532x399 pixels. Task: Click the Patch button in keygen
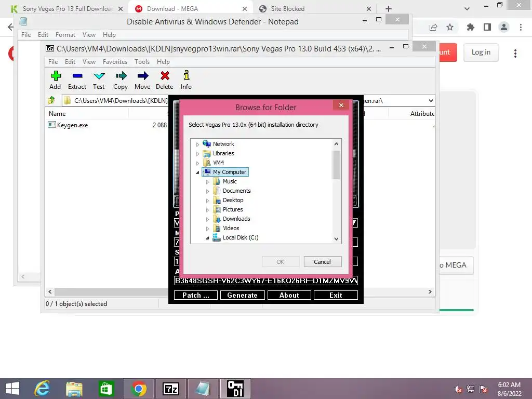pos(196,295)
